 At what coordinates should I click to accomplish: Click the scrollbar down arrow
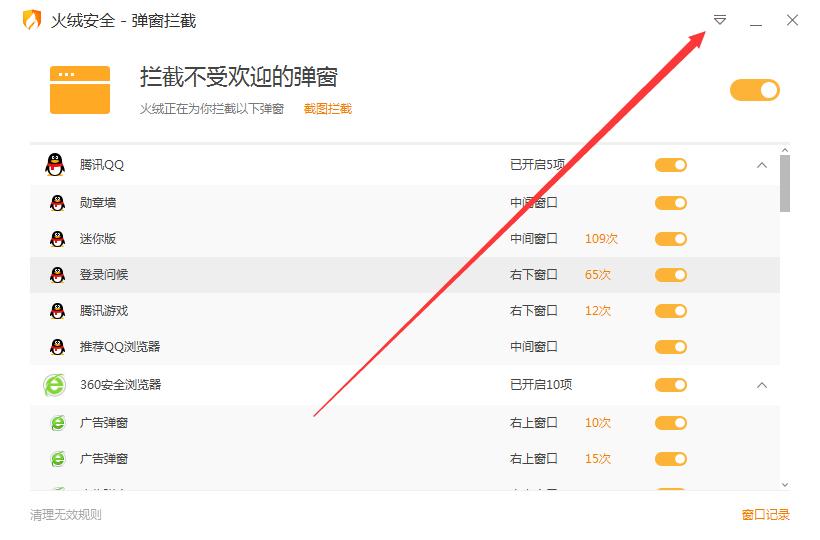click(785, 484)
